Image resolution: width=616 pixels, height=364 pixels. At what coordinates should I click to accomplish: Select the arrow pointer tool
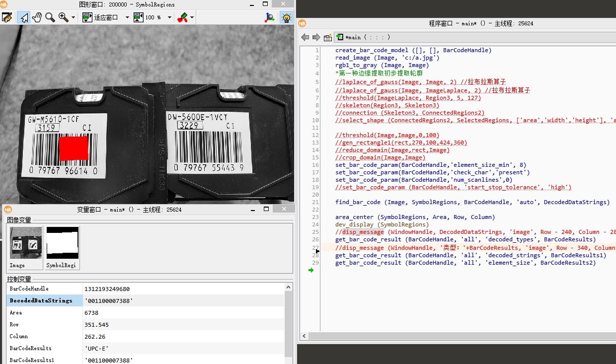pyautogui.click(x=23, y=17)
